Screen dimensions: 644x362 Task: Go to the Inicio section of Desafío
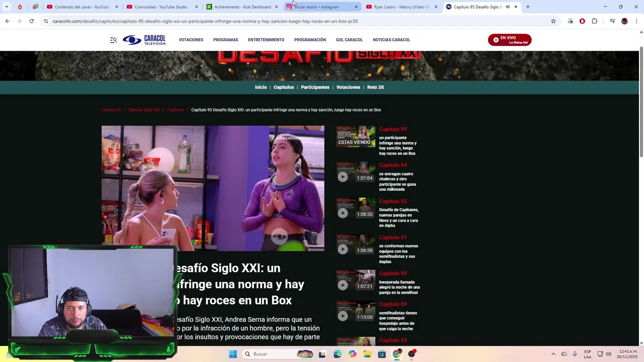pyautogui.click(x=261, y=87)
